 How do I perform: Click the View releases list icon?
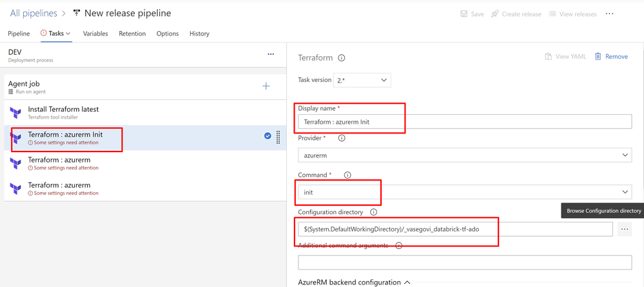pyautogui.click(x=552, y=14)
